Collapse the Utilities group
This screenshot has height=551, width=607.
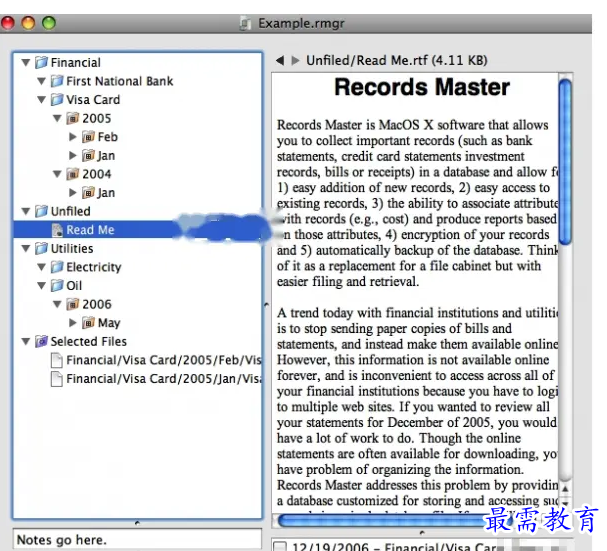(26, 248)
